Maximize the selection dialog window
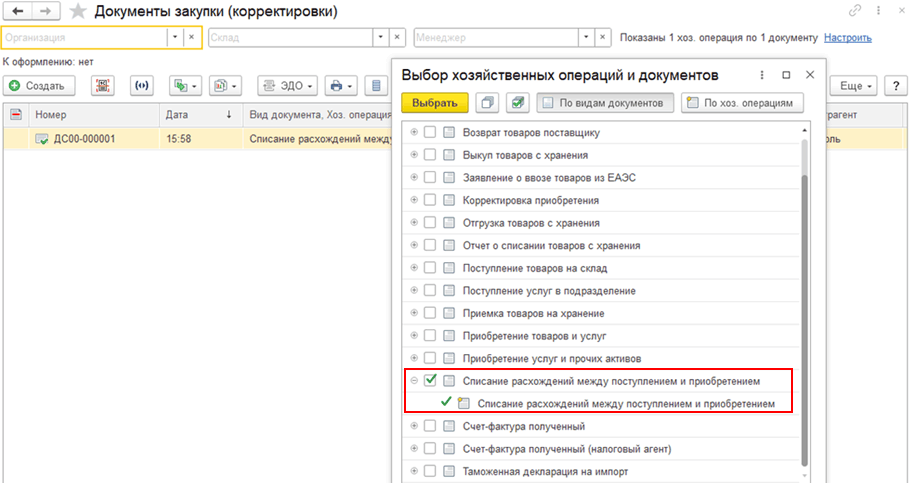Viewport: 911px width, 483px height. coord(786,75)
